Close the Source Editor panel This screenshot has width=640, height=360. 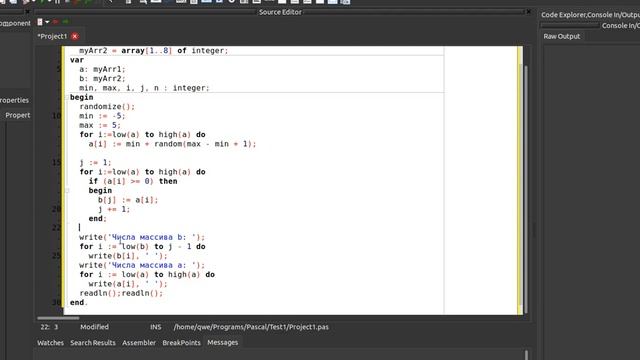(x=528, y=12)
